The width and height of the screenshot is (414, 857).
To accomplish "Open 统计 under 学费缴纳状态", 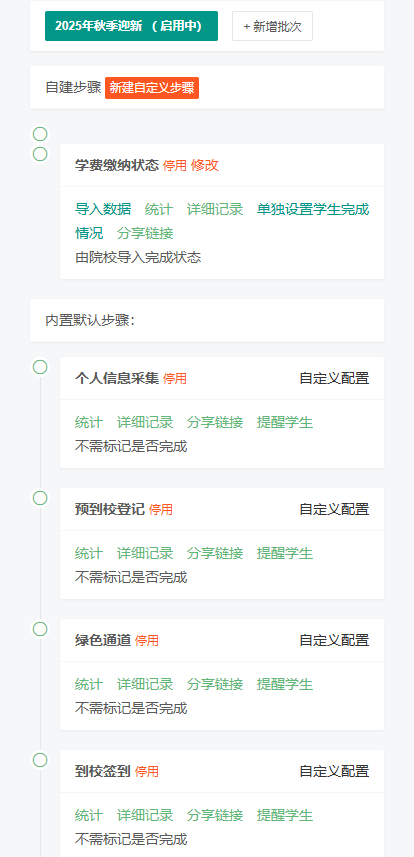I will pos(159,209).
